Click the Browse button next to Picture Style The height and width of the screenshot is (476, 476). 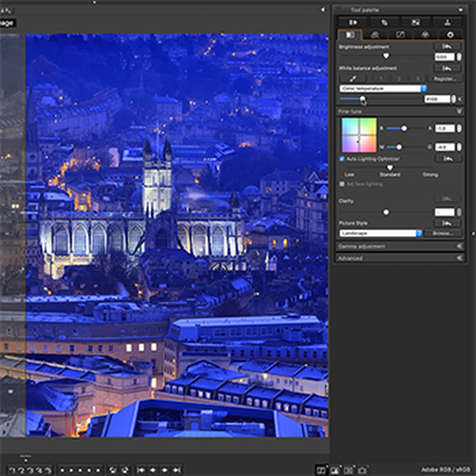443,233
